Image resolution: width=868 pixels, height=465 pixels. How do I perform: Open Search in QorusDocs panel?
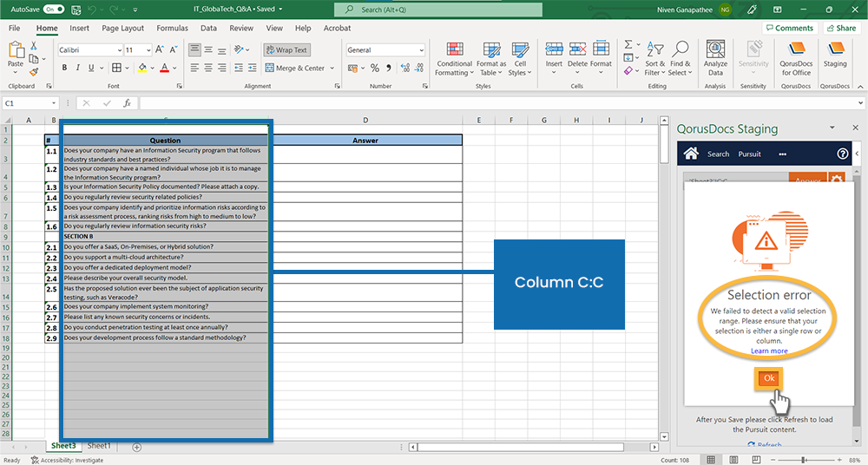(718, 154)
